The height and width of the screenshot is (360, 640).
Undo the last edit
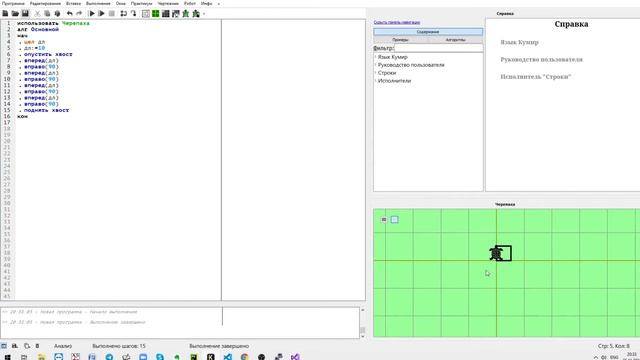69,13
